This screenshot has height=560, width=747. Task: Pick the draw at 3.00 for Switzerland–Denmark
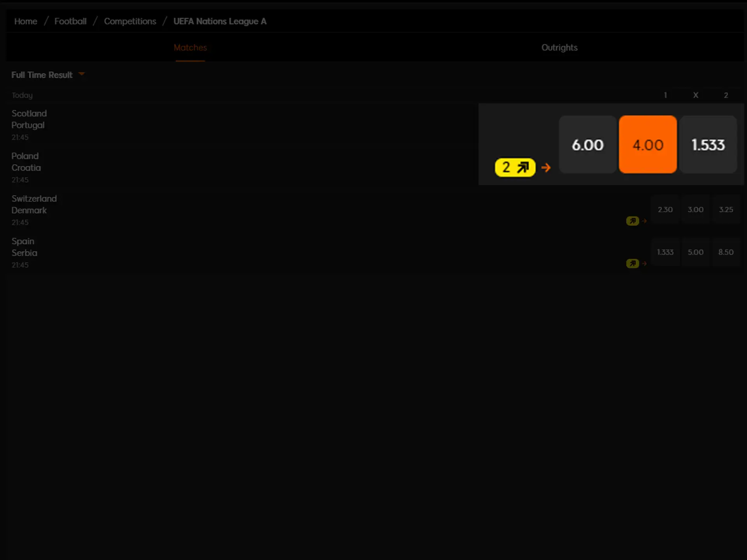click(x=696, y=210)
